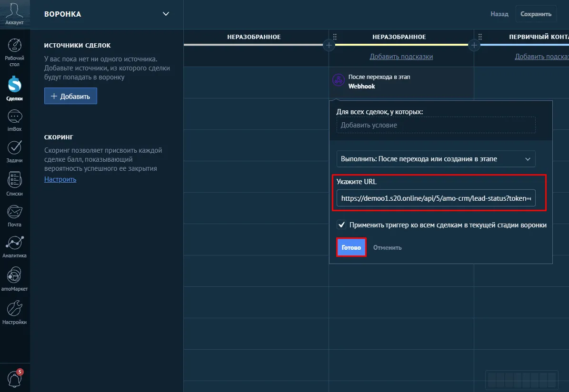The image size is (569, 392).
Task: Open Настройки settings
Action: tap(14, 313)
